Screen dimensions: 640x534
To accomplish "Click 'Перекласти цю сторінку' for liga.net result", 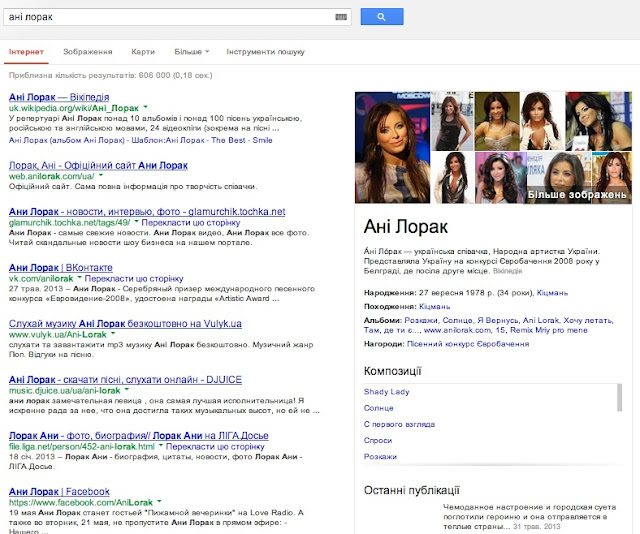I will pos(215,446).
